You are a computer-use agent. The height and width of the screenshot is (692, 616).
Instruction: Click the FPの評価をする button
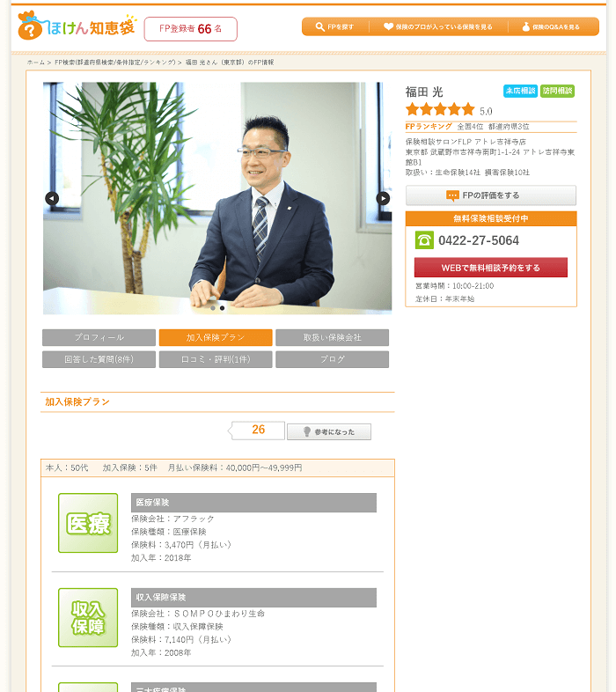pyautogui.click(x=491, y=195)
